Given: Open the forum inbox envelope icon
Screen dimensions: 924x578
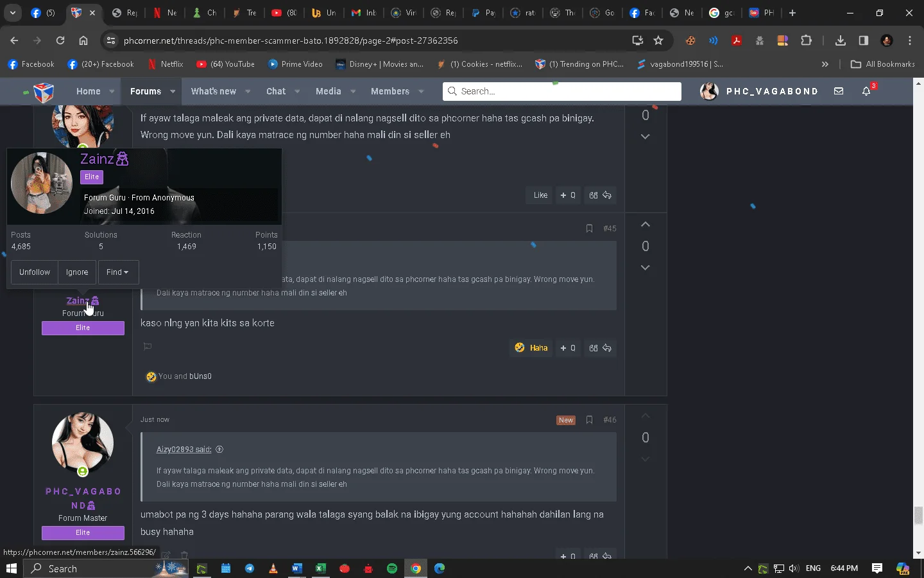Looking at the screenshot, I should [x=839, y=91].
